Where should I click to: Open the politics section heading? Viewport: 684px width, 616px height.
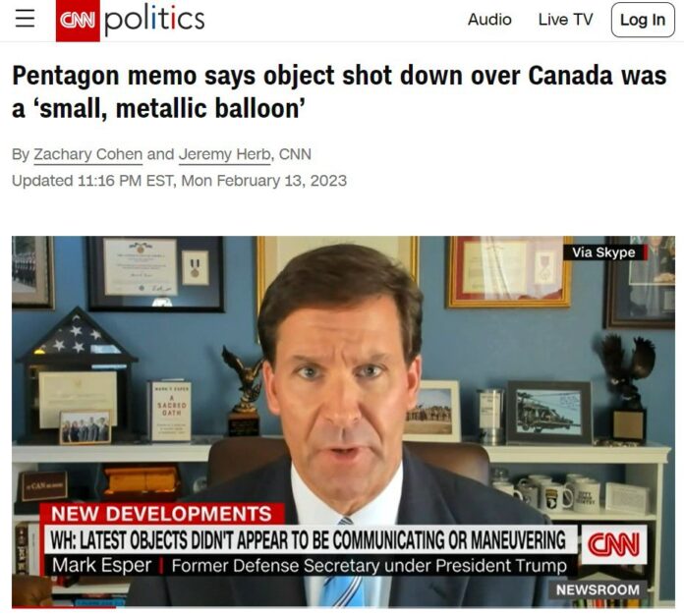[154, 20]
